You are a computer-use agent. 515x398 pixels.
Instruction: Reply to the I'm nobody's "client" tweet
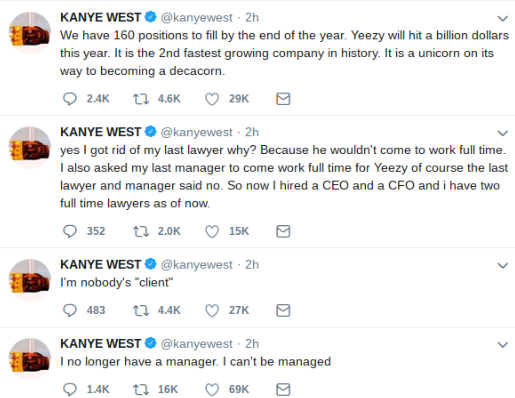70,310
